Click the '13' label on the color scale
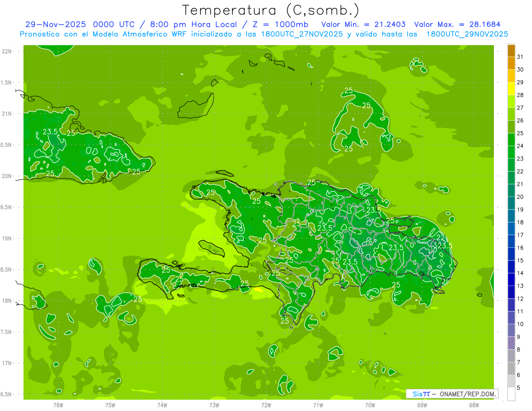The width and height of the screenshot is (532, 411). point(520,286)
